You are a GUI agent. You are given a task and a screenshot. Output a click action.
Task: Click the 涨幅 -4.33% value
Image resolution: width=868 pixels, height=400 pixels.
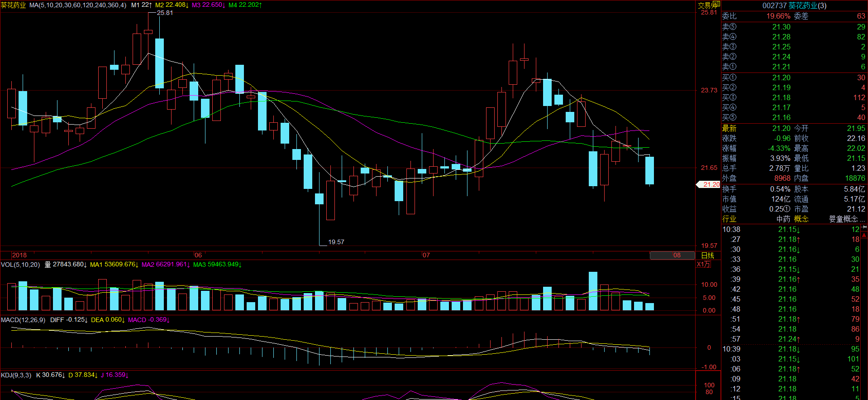coord(779,148)
